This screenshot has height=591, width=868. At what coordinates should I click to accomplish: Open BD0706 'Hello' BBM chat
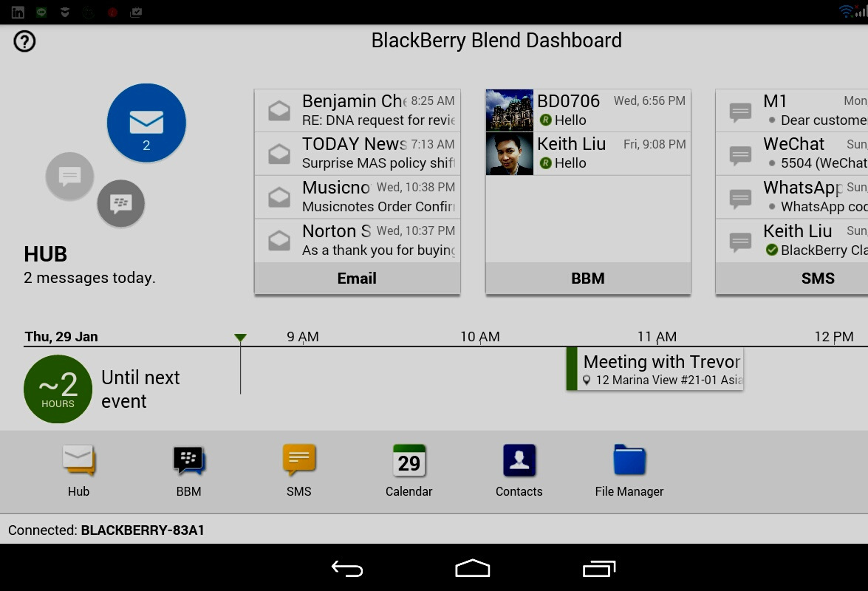click(588, 110)
